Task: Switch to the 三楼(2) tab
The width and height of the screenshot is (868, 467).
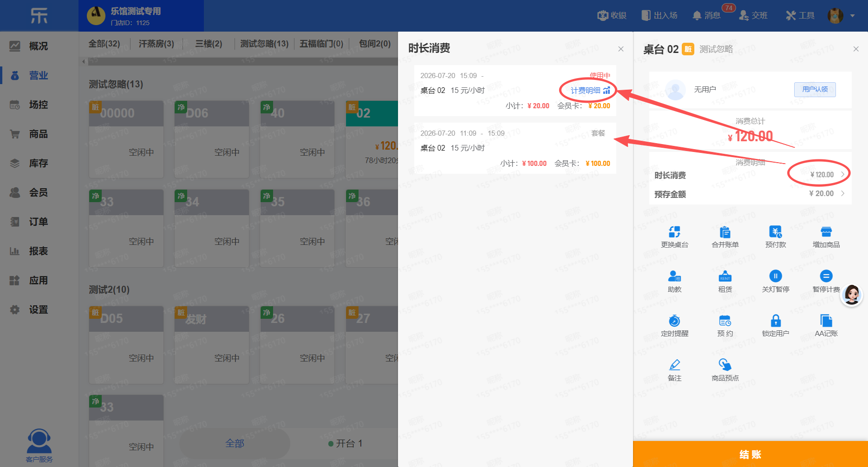Action: [209, 44]
